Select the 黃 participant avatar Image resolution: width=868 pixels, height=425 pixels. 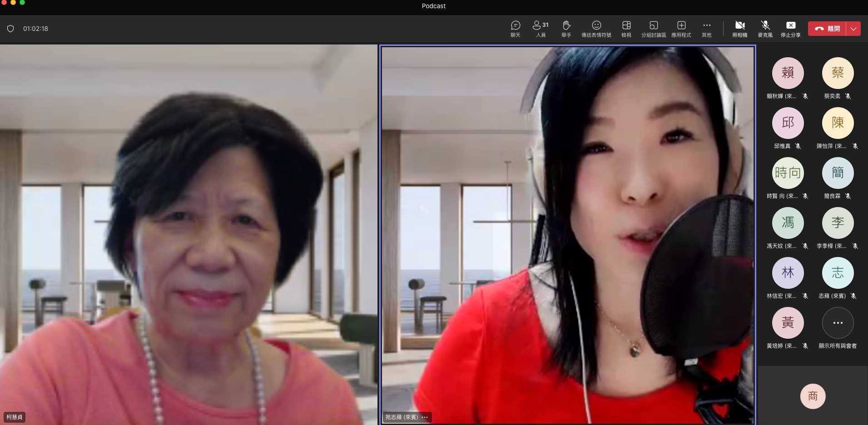click(788, 323)
